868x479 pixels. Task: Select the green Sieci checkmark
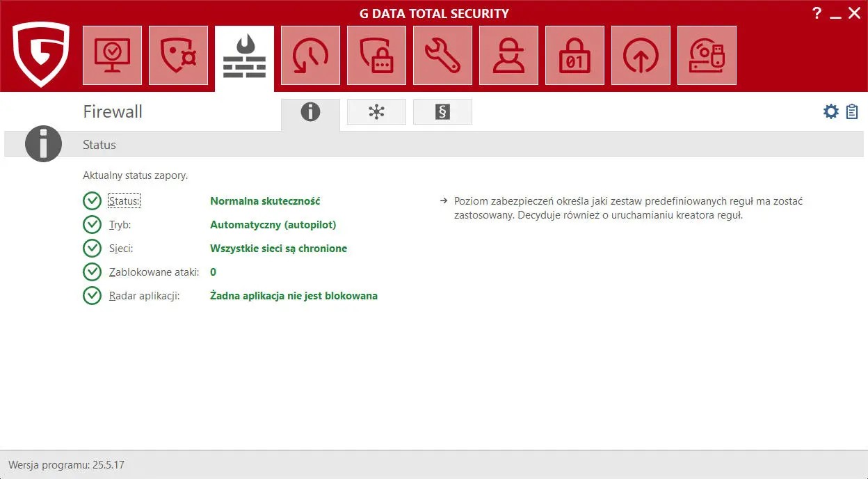click(x=93, y=248)
